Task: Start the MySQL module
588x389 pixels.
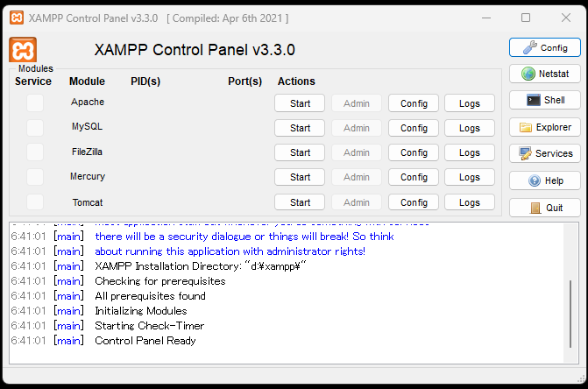Action: click(300, 128)
